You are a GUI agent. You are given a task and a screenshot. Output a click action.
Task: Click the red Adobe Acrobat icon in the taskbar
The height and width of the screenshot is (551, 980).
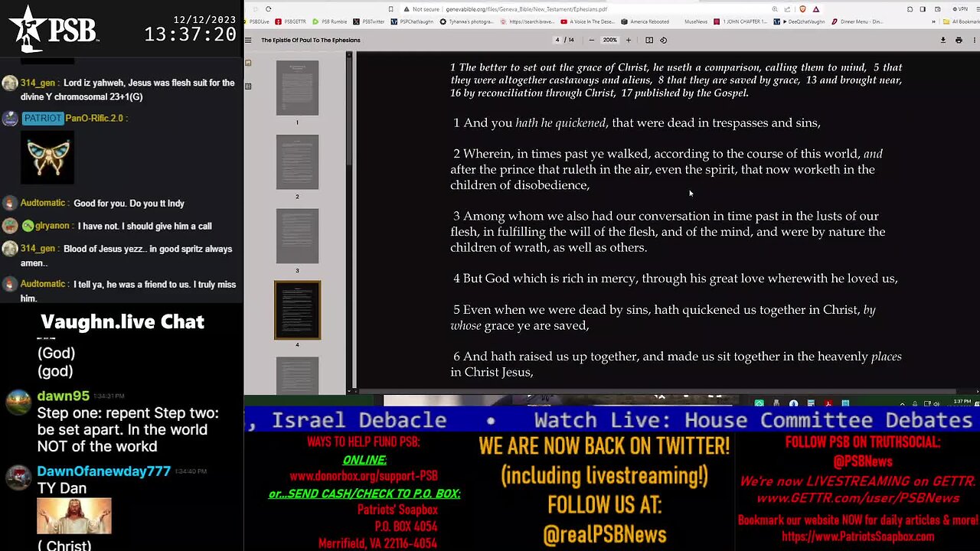pyautogui.click(x=828, y=403)
